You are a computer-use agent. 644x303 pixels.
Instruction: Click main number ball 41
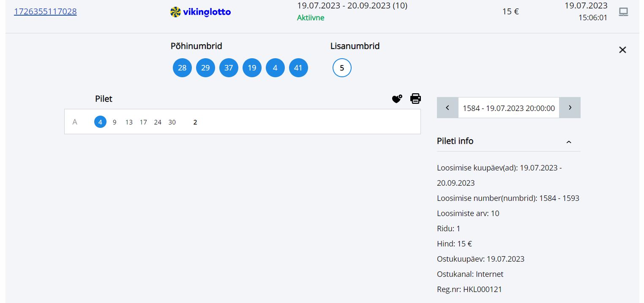298,68
